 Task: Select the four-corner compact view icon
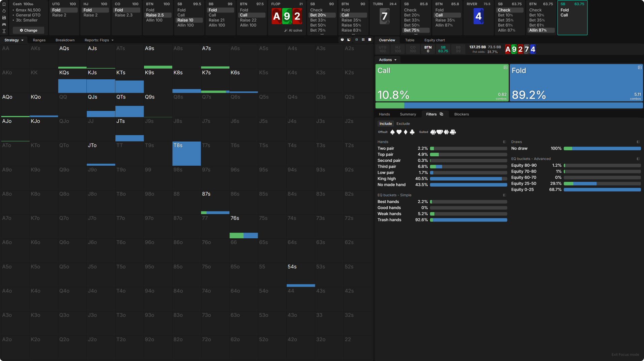coord(356,40)
